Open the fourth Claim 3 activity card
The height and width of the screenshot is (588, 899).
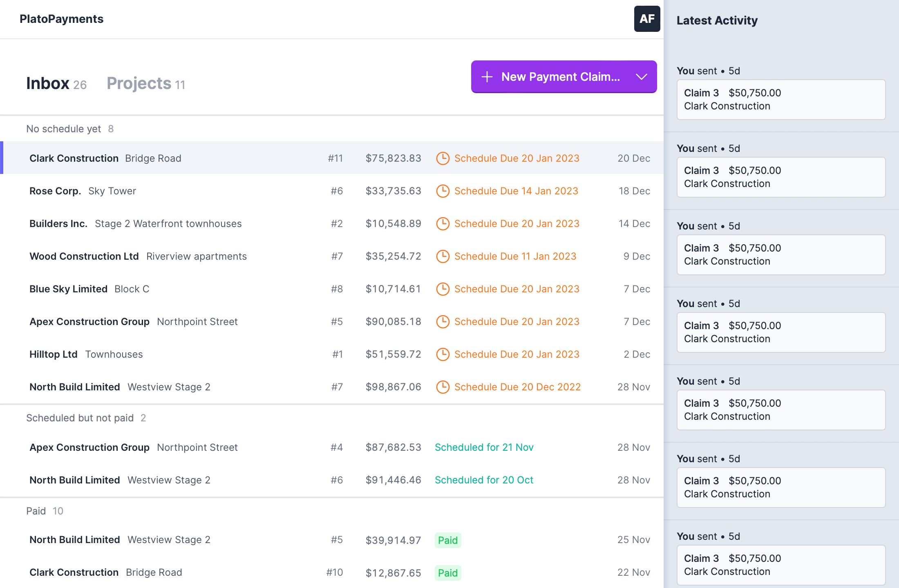781,332
